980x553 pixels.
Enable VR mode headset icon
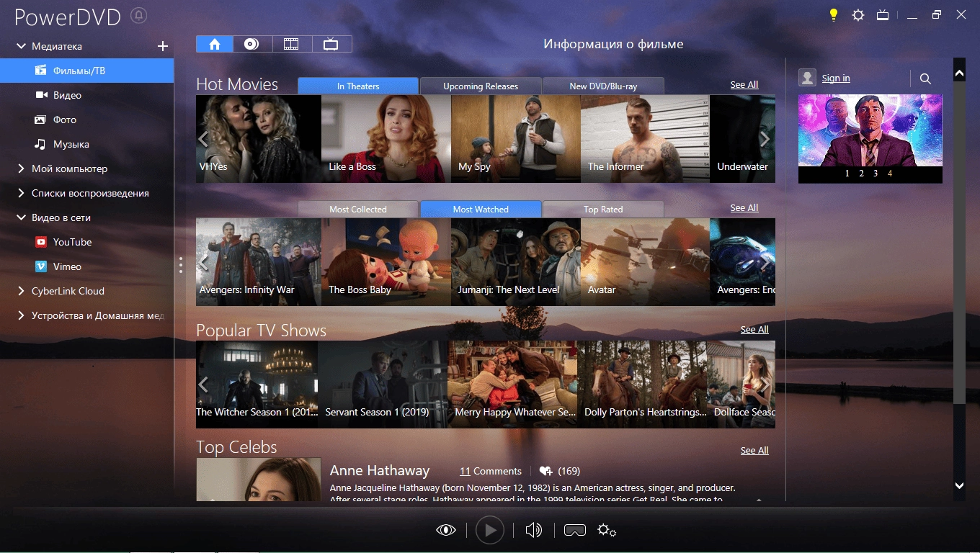pyautogui.click(x=574, y=531)
